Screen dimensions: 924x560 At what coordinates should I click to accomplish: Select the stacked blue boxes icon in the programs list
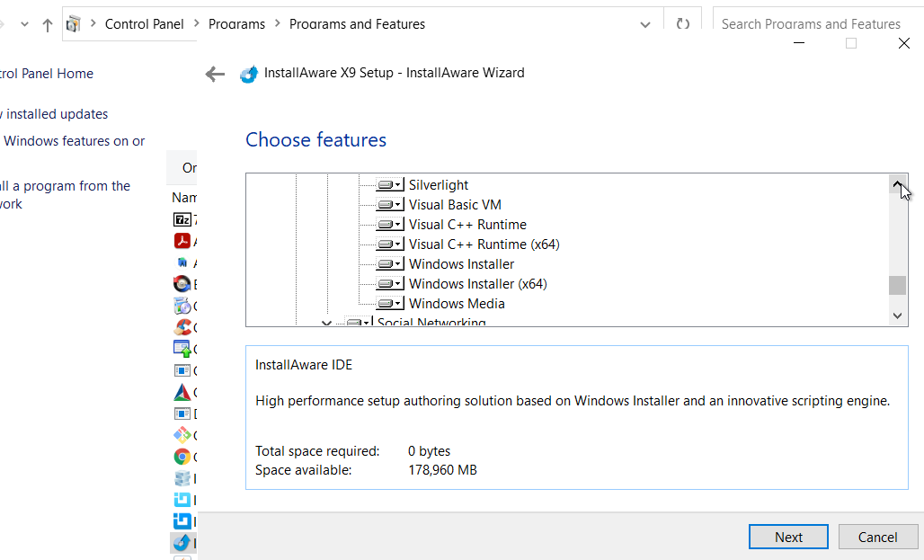coord(182,478)
